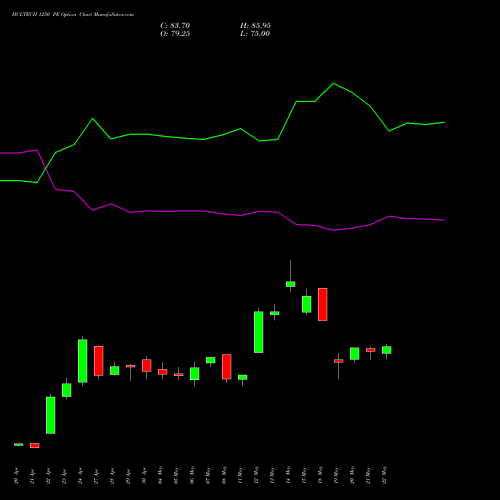Click the large red candlestick for 18 May

tap(323, 304)
